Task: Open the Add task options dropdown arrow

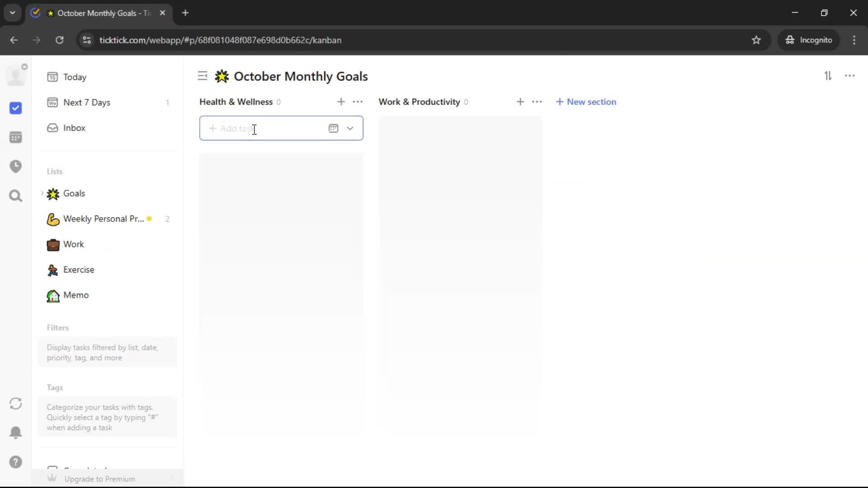Action: point(350,128)
